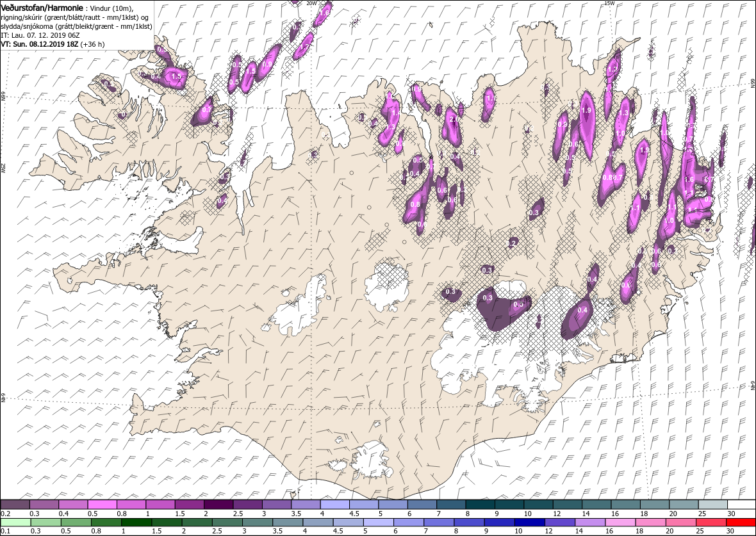Pick the 0.8 swatch in the purple legend row

(131, 505)
